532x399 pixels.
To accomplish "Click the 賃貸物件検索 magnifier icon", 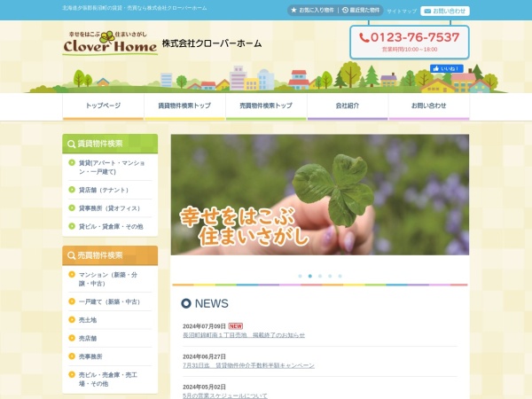I will [71, 144].
